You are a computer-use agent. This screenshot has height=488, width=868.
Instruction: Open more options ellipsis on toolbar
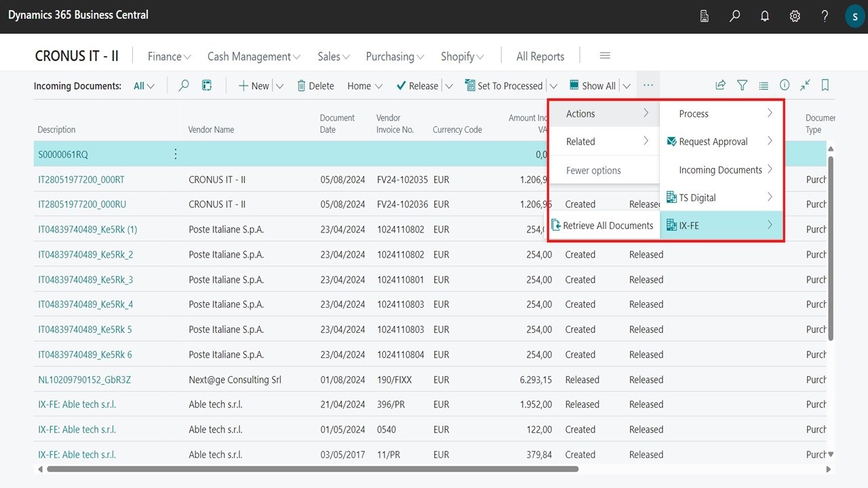pos(648,85)
